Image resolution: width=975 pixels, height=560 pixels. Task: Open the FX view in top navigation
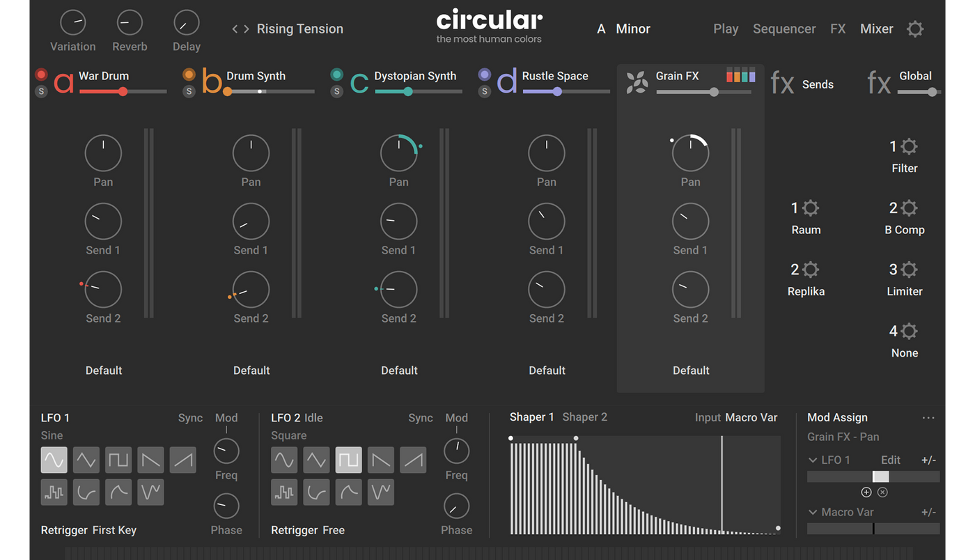tap(838, 29)
